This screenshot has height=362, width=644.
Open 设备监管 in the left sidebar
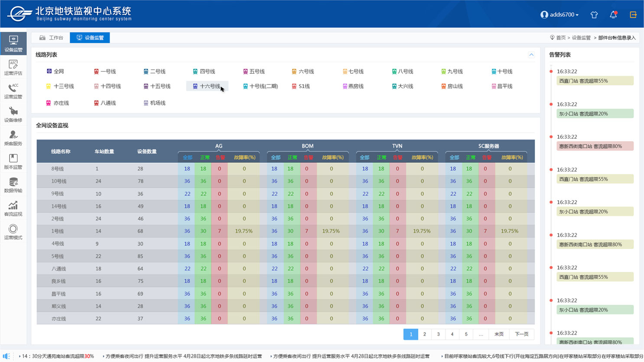pyautogui.click(x=13, y=44)
